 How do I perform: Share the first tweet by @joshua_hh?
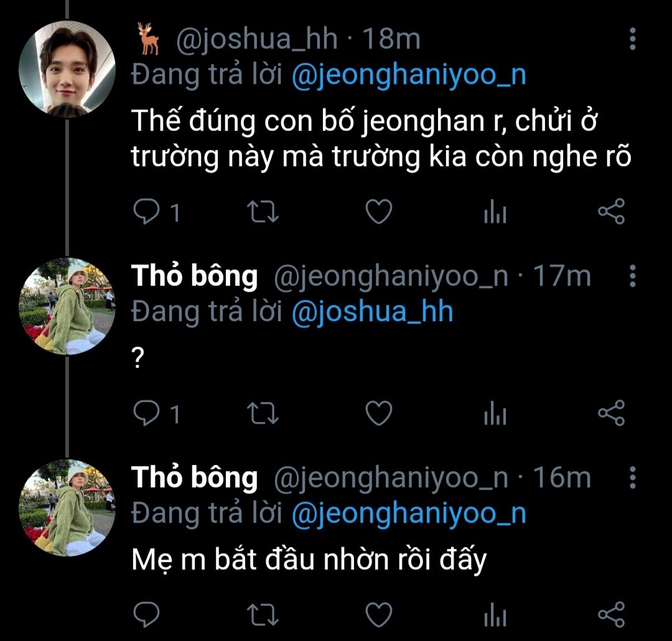coord(610,213)
